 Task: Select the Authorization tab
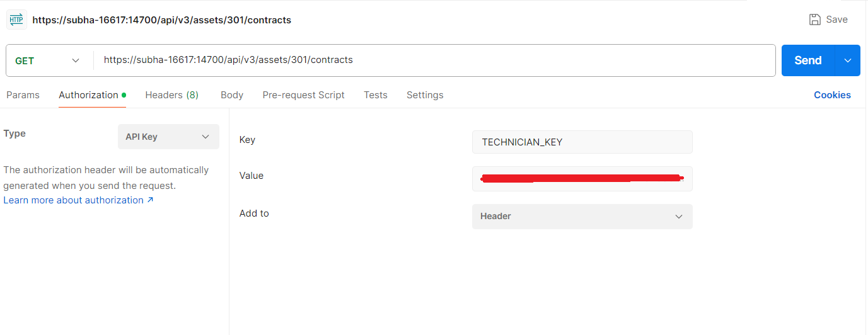[x=88, y=95]
